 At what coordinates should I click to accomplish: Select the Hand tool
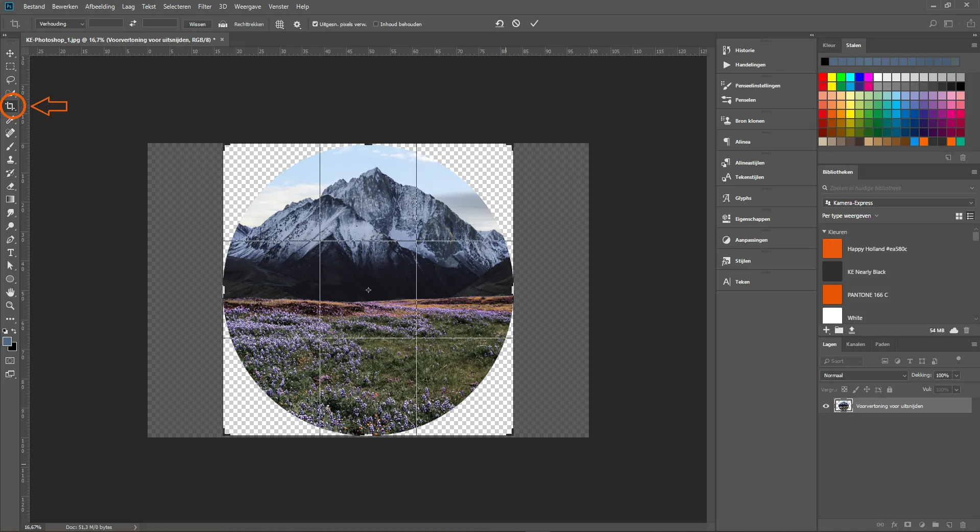coord(10,292)
